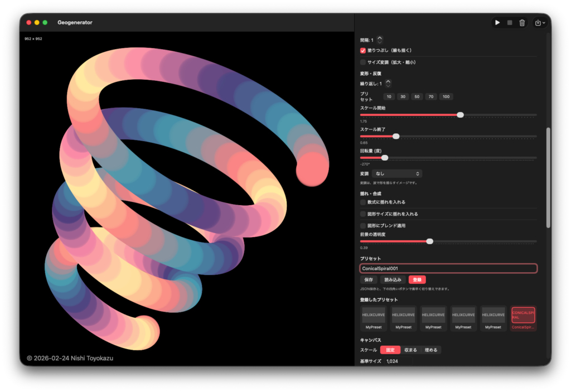
Task: Enable the サイズ変調 checkbox
Action: (x=363, y=62)
